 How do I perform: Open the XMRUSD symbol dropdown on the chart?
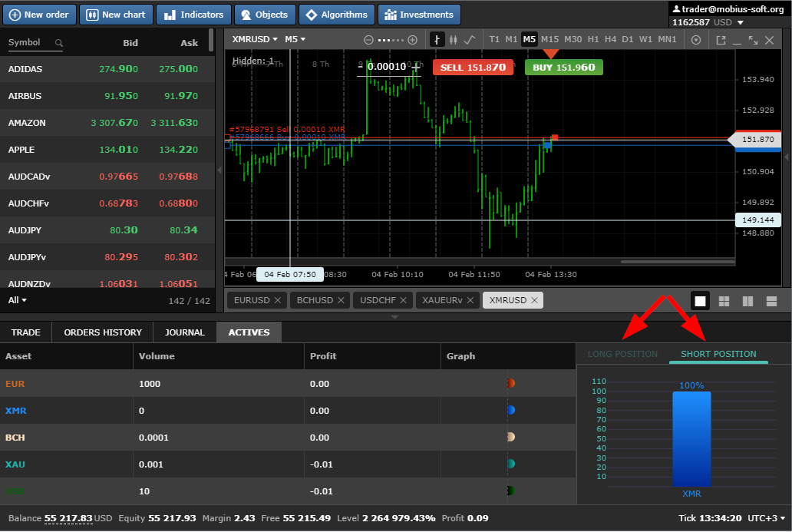tap(255, 39)
